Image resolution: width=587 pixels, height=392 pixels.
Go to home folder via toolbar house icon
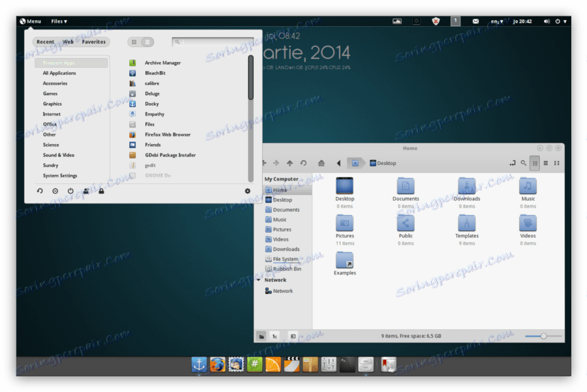(321, 163)
